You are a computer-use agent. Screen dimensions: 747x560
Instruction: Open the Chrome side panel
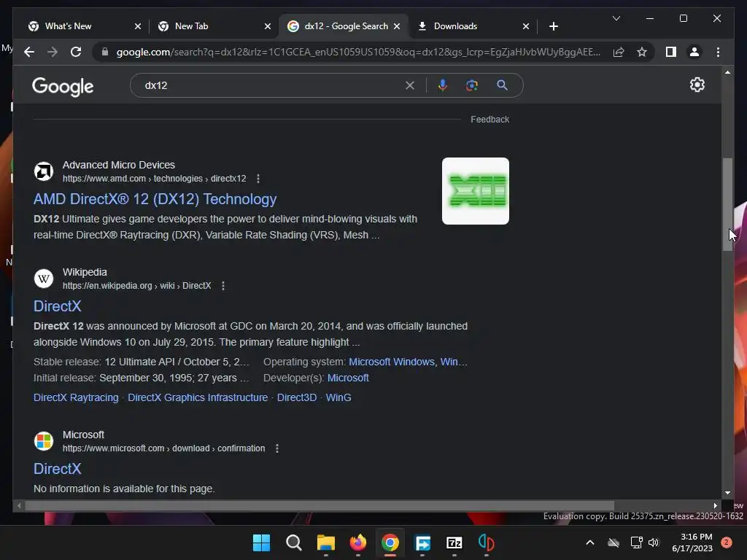point(671,52)
